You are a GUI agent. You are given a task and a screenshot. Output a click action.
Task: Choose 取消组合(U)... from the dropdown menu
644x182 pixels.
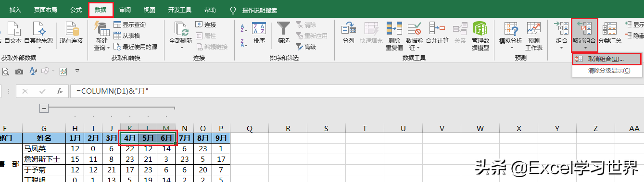click(606, 59)
